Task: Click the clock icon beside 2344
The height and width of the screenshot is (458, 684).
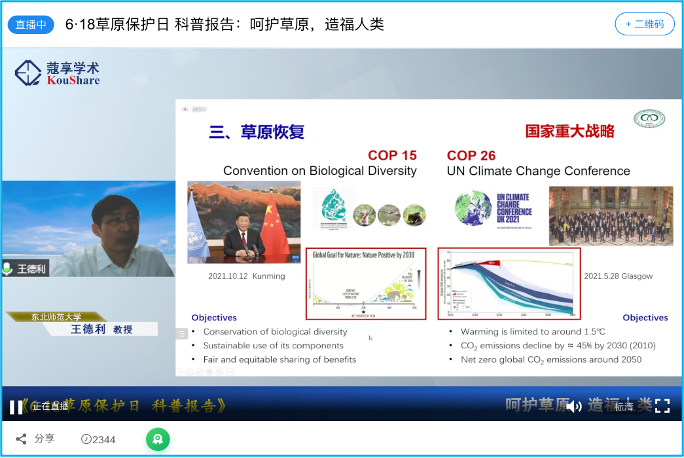Action: click(86, 439)
